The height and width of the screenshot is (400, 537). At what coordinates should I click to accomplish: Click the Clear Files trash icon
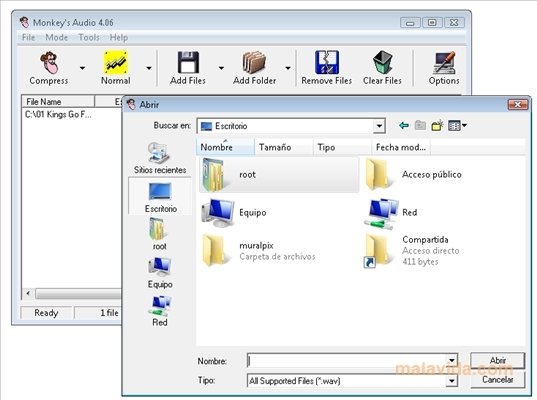(x=383, y=62)
